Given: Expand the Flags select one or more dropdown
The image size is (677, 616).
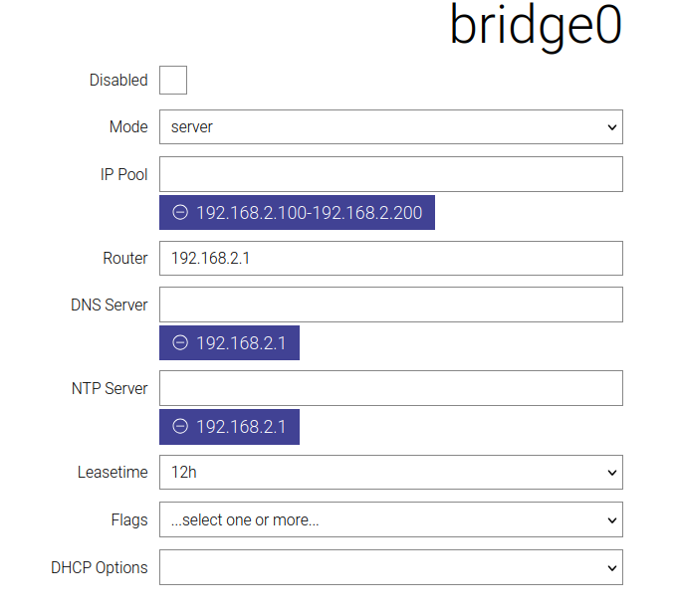Looking at the screenshot, I should (391, 519).
